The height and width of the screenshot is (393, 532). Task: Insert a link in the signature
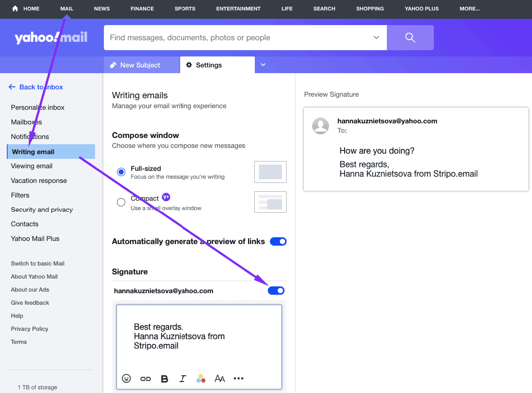[x=145, y=378]
